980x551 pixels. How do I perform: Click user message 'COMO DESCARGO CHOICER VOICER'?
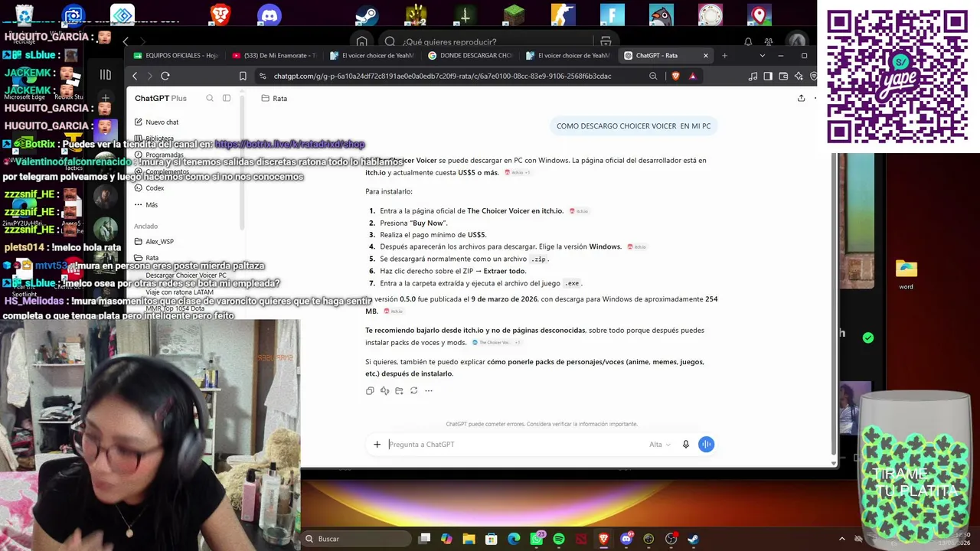pyautogui.click(x=633, y=126)
